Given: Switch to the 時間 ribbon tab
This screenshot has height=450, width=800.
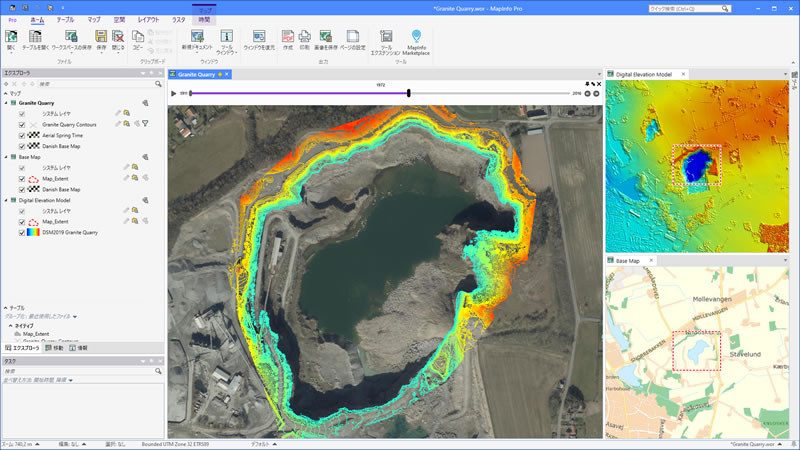Looking at the screenshot, I should click(204, 19).
